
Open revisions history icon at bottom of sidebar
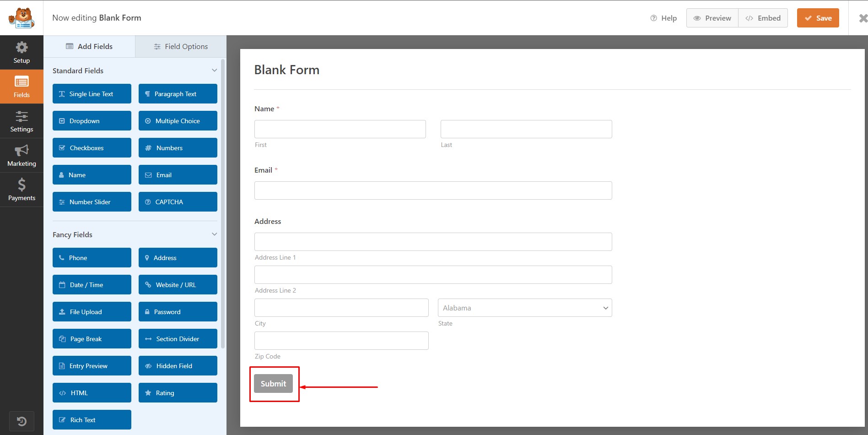click(x=22, y=421)
